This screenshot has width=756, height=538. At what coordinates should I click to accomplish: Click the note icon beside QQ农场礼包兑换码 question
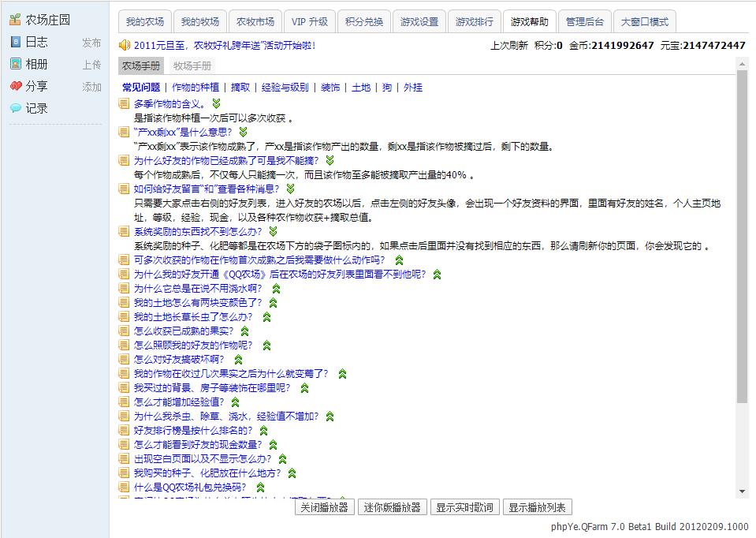(123, 487)
